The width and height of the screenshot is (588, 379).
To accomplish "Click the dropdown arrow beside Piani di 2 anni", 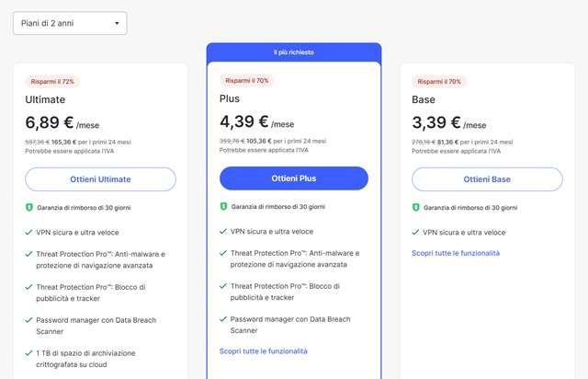I will tap(117, 23).
